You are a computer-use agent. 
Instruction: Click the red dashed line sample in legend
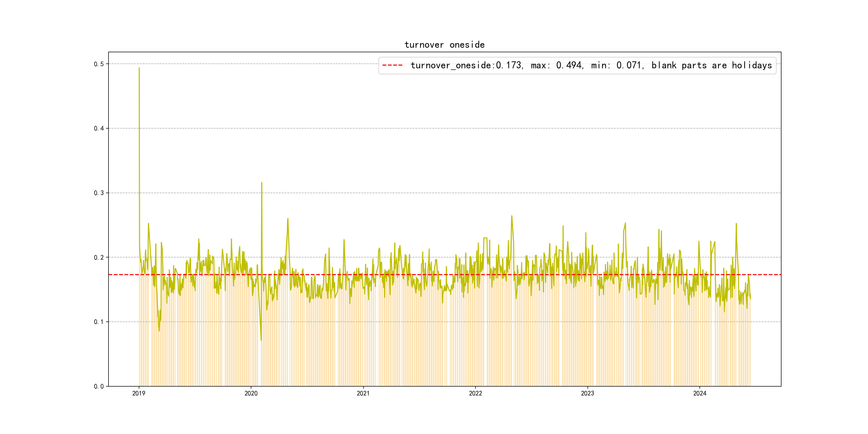point(392,65)
